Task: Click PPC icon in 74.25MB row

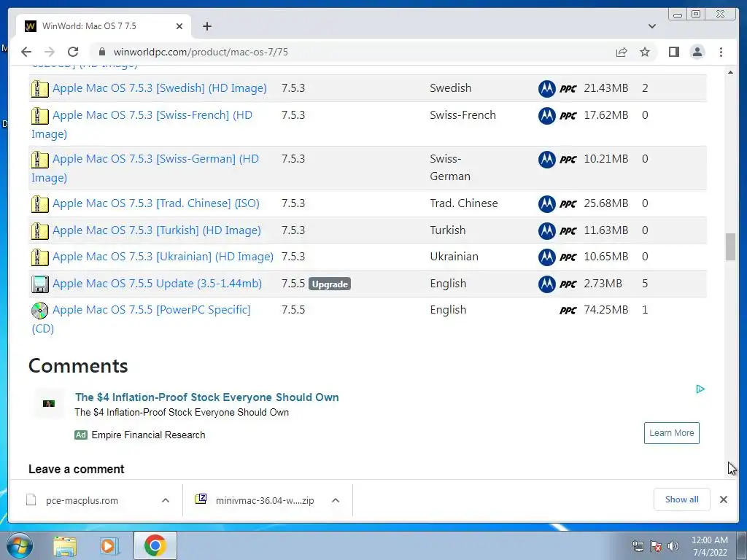Action: pos(568,311)
